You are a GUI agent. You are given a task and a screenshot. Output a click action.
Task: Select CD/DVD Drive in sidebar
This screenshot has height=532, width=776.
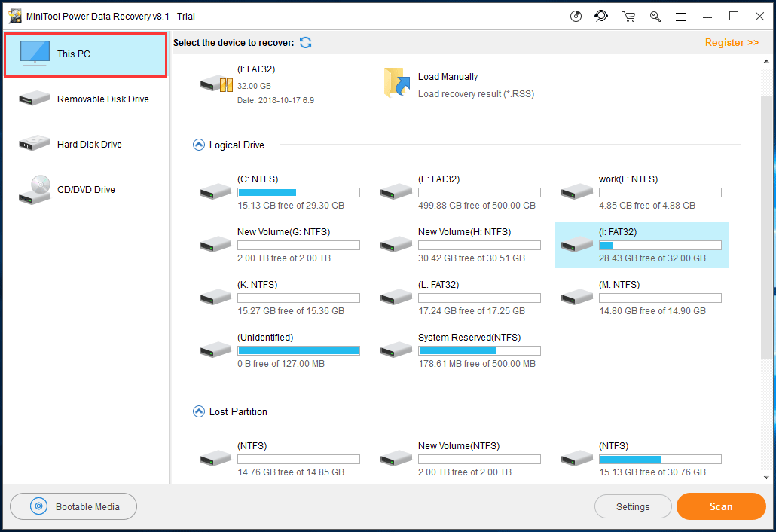[x=86, y=190]
